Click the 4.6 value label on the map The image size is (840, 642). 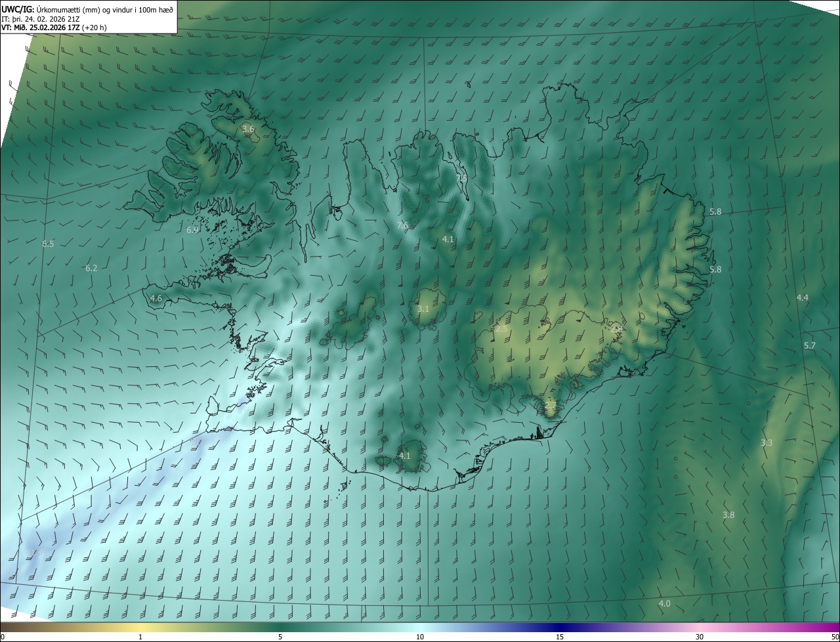[x=156, y=299]
